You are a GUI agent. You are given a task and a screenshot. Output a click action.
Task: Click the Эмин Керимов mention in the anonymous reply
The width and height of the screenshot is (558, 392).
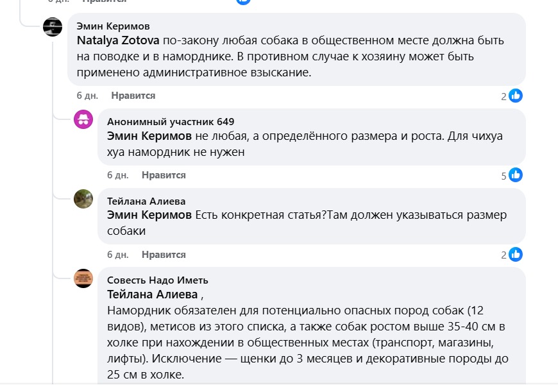[149, 136]
